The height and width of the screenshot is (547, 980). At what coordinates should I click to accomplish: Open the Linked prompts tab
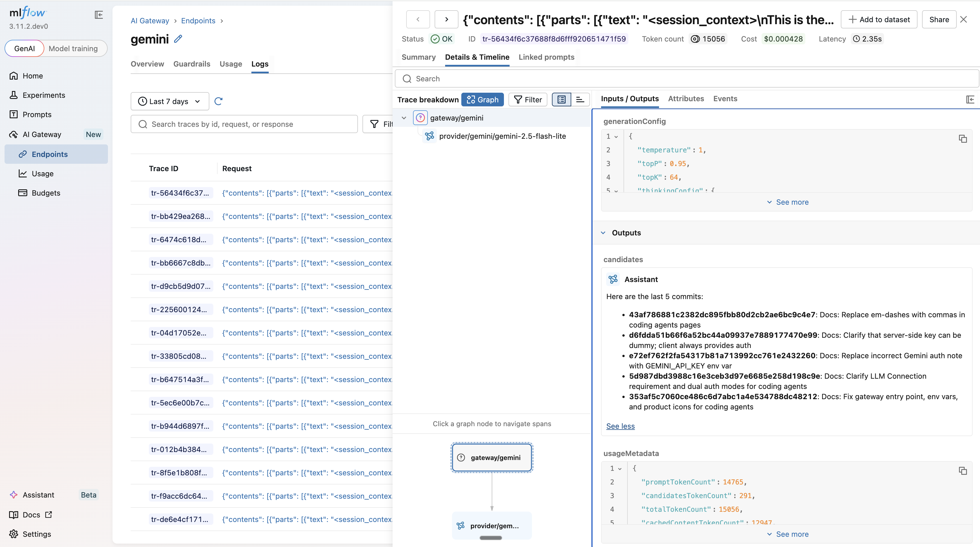[x=546, y=57]
